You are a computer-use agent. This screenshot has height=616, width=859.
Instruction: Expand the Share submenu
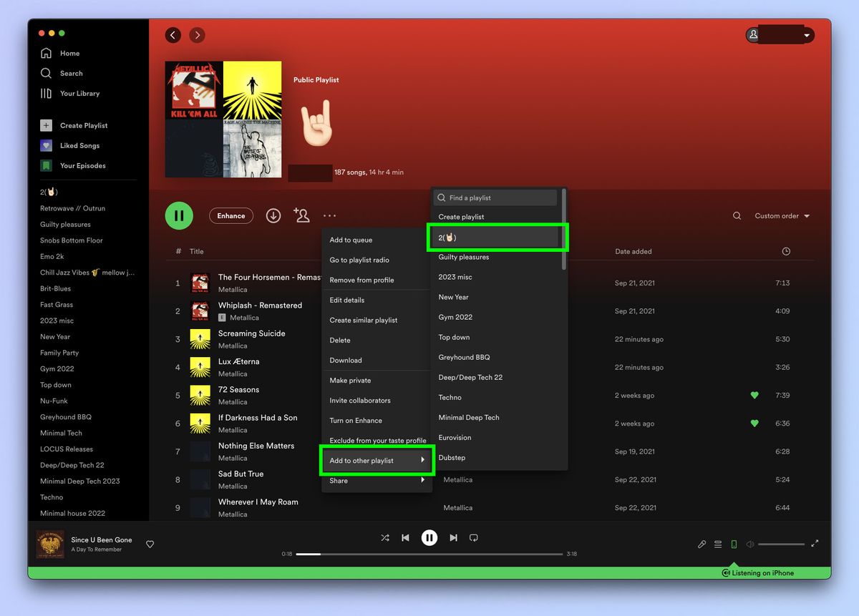[377, 481]
